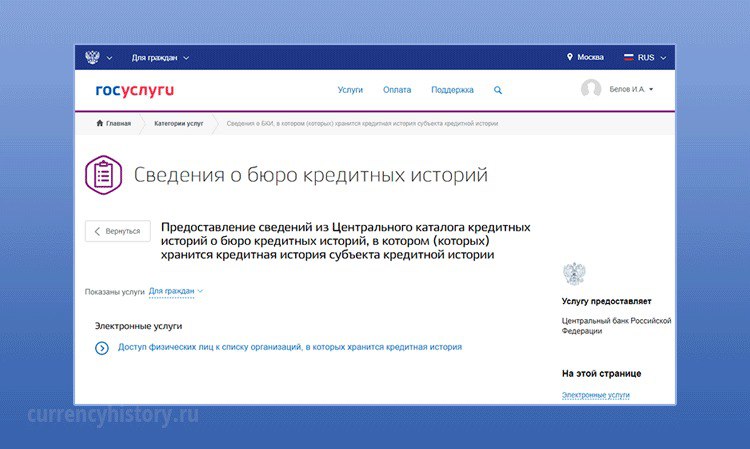Image resolution: width=750 pixels, height=449 pixels.
Task: Expand the chevron next to the coat of arms
Action: (x=110, y=58)
